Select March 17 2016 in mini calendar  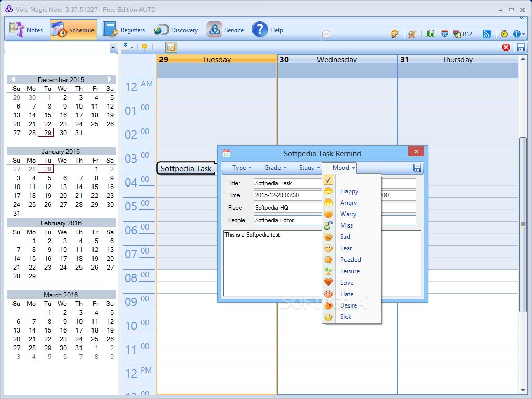pyautogui.click(x=79, y=330)
